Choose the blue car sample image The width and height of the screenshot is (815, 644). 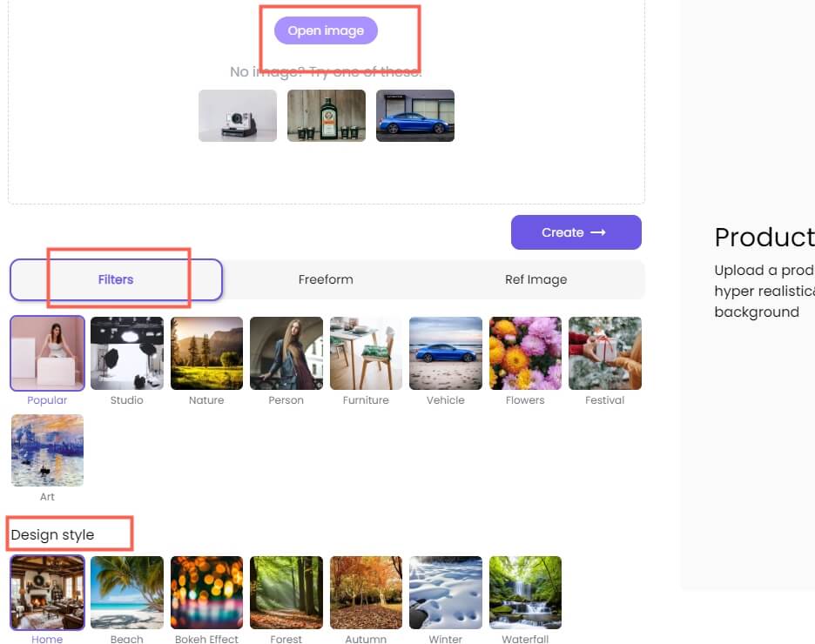tap(415, 116)
